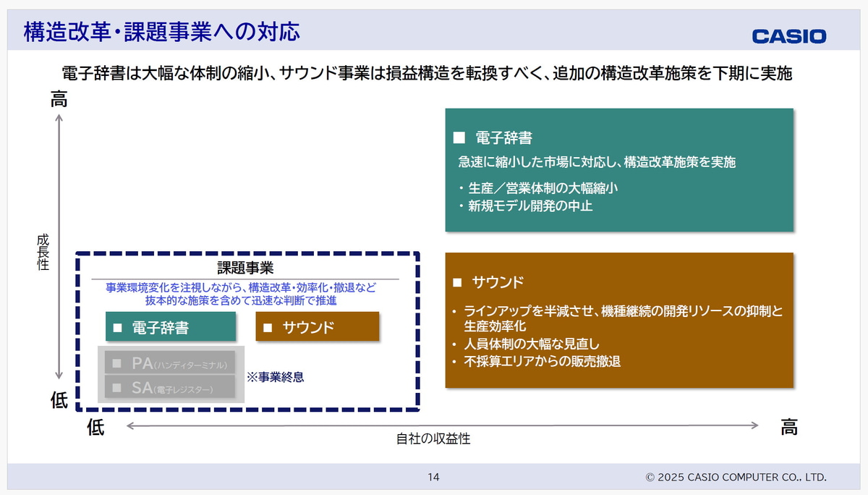Click the page number 14

tap(433, 477)
